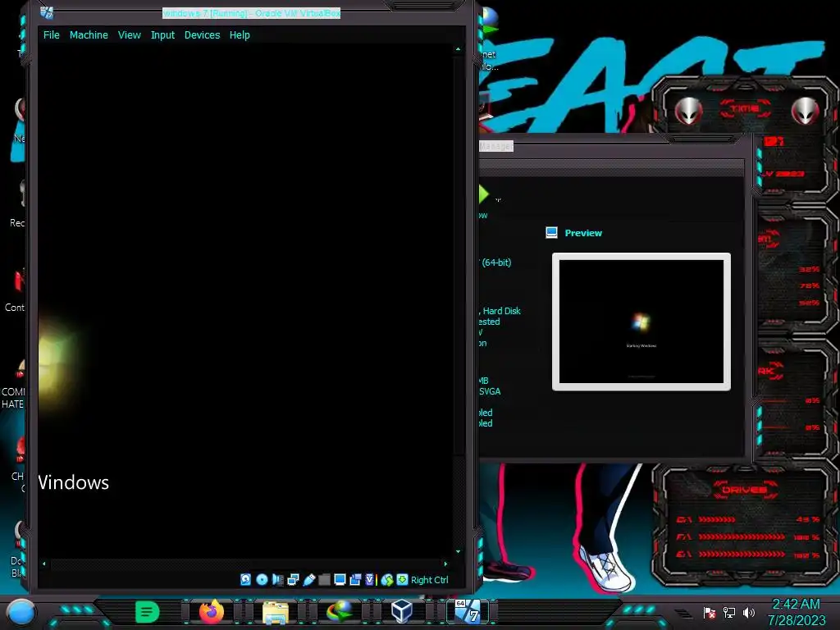Screen dimensions: 840x630
Task: Open the Devices menu
Action: 202,34
